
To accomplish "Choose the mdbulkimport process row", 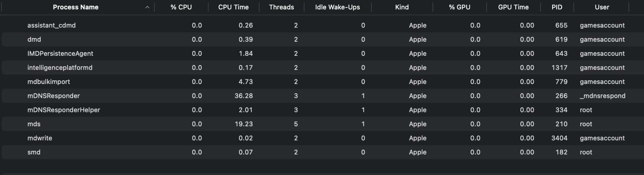I will pyautogui.click(x=49, y=82).
